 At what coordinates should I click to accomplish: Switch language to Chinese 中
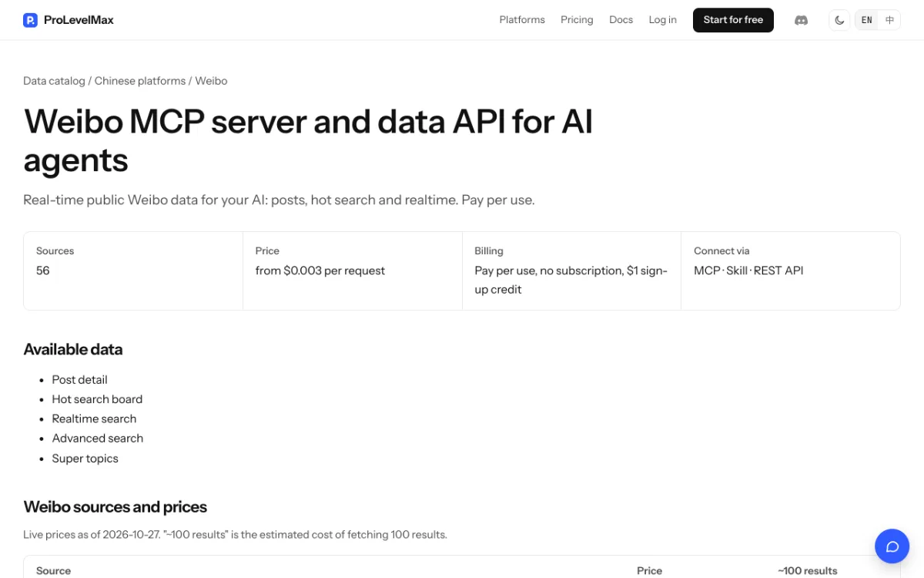[x=889, y=20]
